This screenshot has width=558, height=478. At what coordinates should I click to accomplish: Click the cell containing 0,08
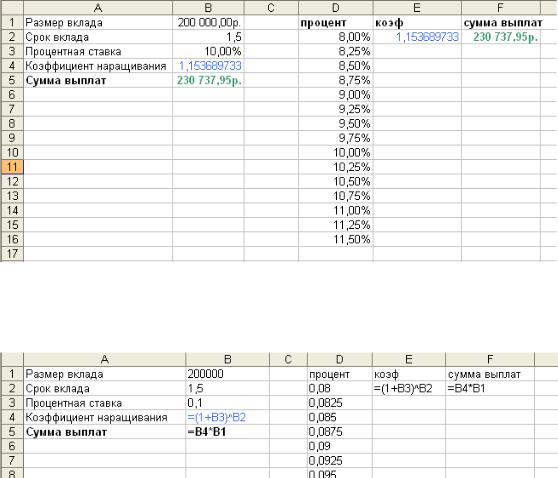pos(339,389)
